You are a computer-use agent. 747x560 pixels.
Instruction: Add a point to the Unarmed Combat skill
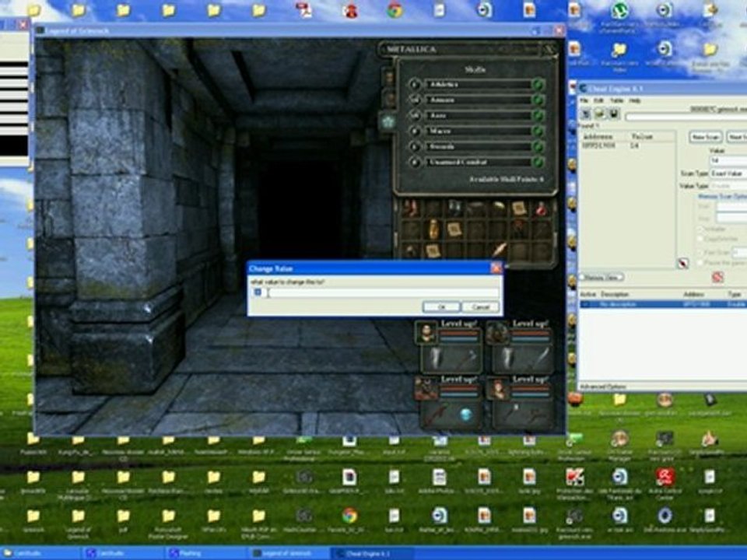[538, 163]
